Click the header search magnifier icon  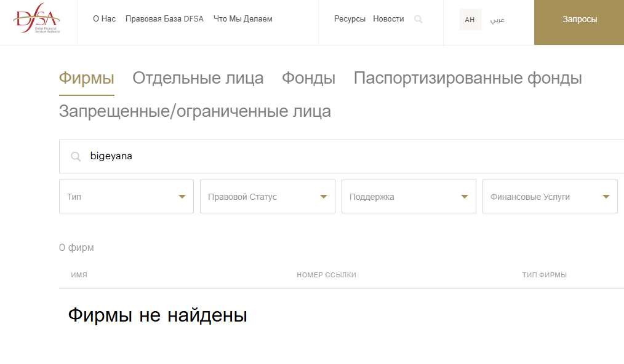point(418,20)
